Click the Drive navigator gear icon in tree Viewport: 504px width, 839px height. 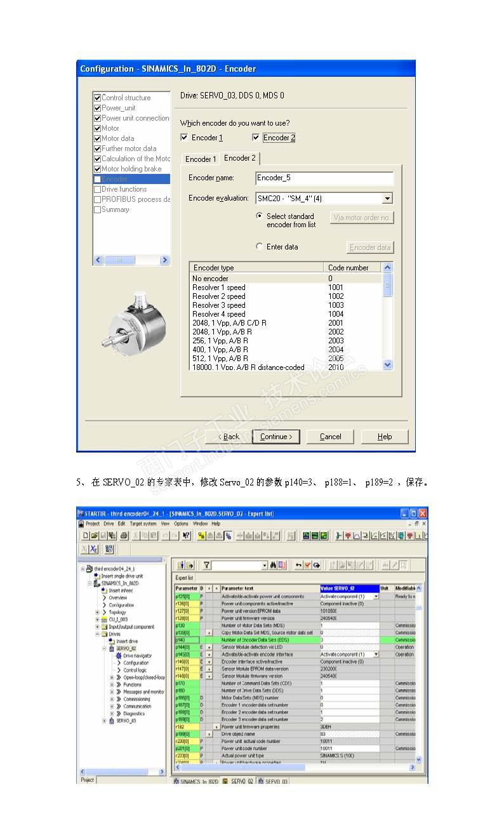click(x=119, y=656)
